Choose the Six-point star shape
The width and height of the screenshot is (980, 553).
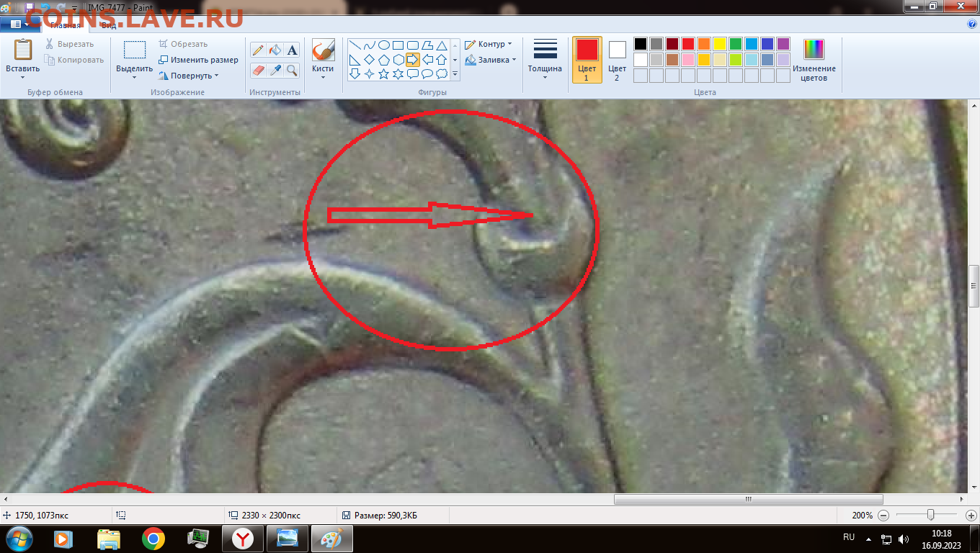coord(398,73)
